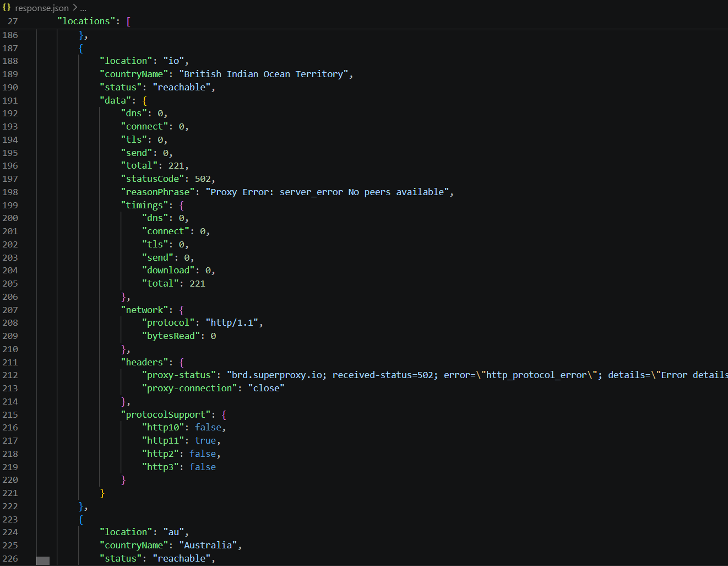This screenshot has height=566, width=728.
Task: Click line number 223 in the gutter
Action: [10, 520]
